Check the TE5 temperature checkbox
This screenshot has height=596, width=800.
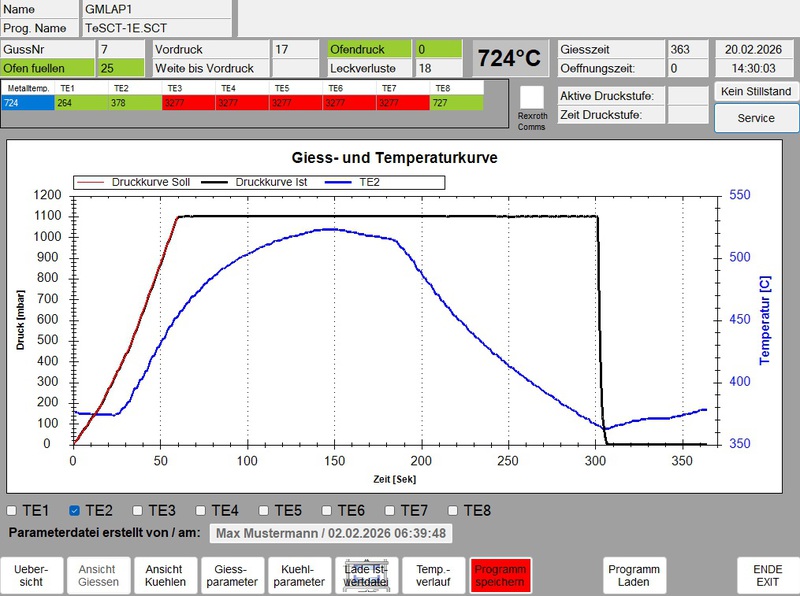pyautogui.click(x=264, y=511)
